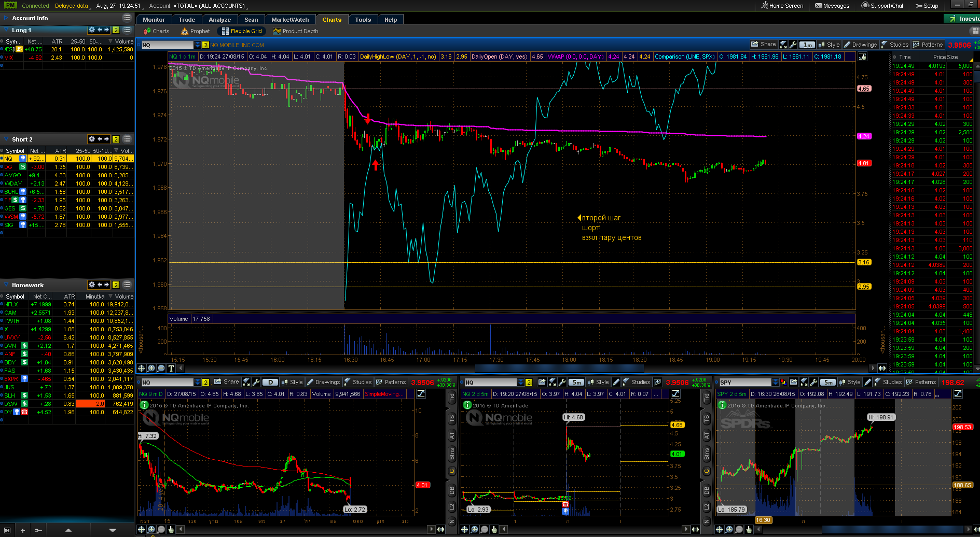
Task: Click gear icon in Long 1 watchlist header
Action: (x=92, y=30)
